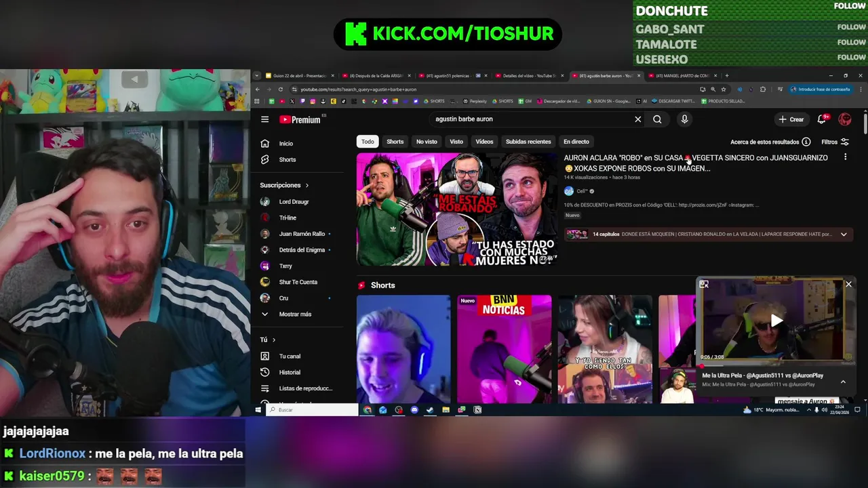Clear the search query with the X

tap(637, 119)
